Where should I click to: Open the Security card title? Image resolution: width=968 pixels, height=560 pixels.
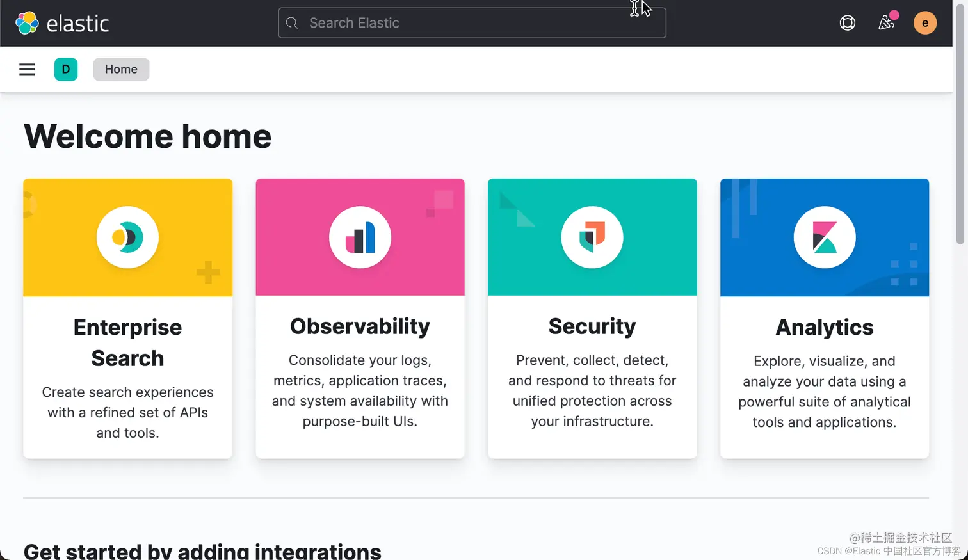point(592,326)
